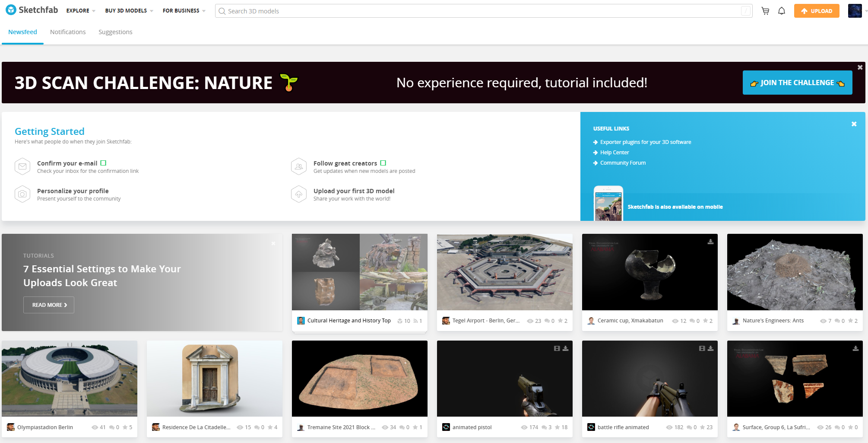Toggle the Follow great creators checkbox
868x443 pixels.
click(383, 163)
